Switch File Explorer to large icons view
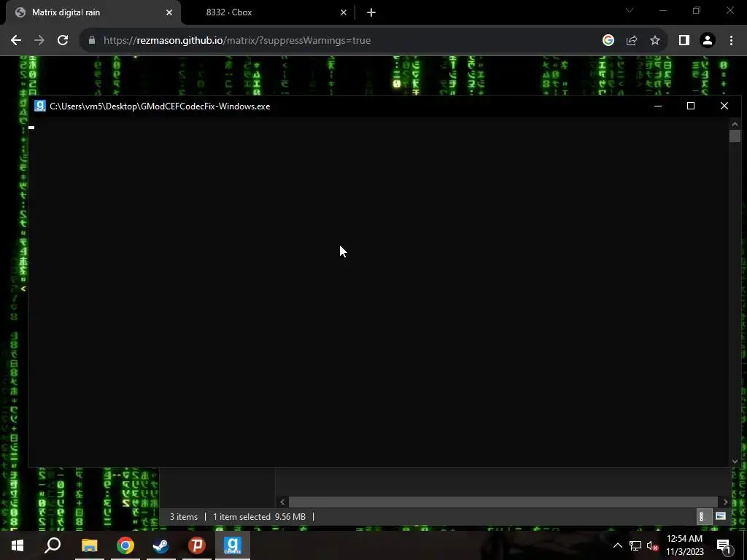The image size is (747, 560). (x=721, y=517)
